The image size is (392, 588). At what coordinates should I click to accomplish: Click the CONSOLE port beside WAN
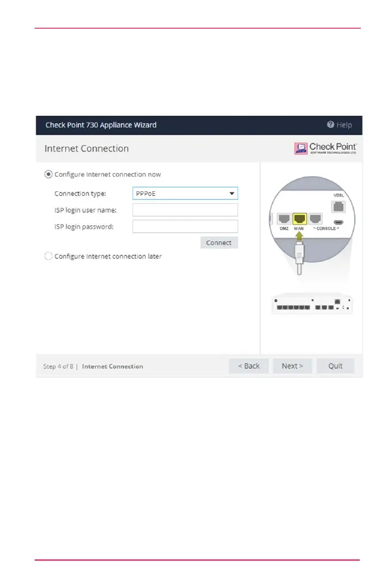315,218
